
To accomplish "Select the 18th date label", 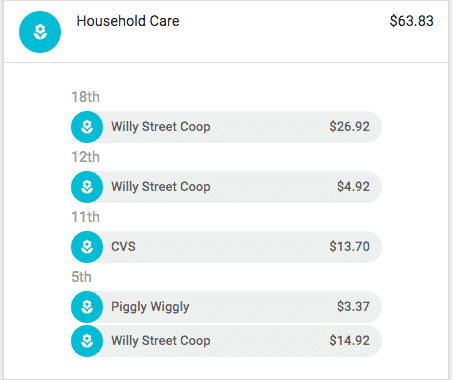I will pyautogui.click(x=85, y=97).
